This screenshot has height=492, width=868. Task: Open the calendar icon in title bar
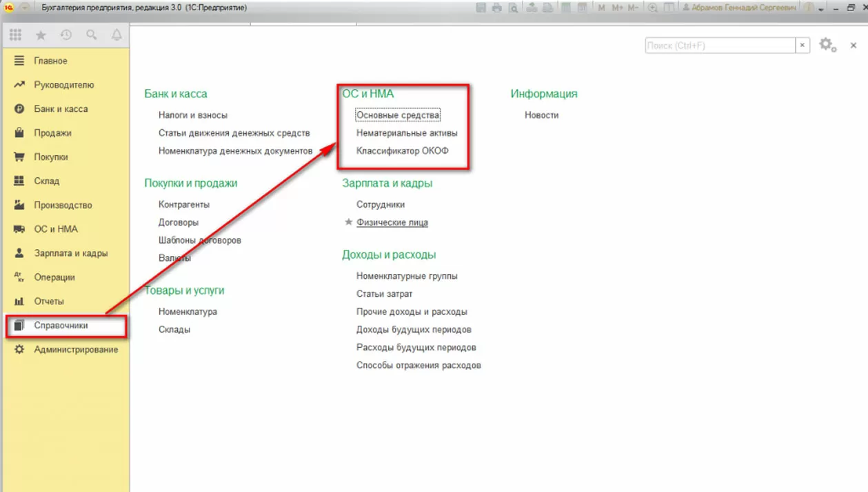[x=583, y=8]
